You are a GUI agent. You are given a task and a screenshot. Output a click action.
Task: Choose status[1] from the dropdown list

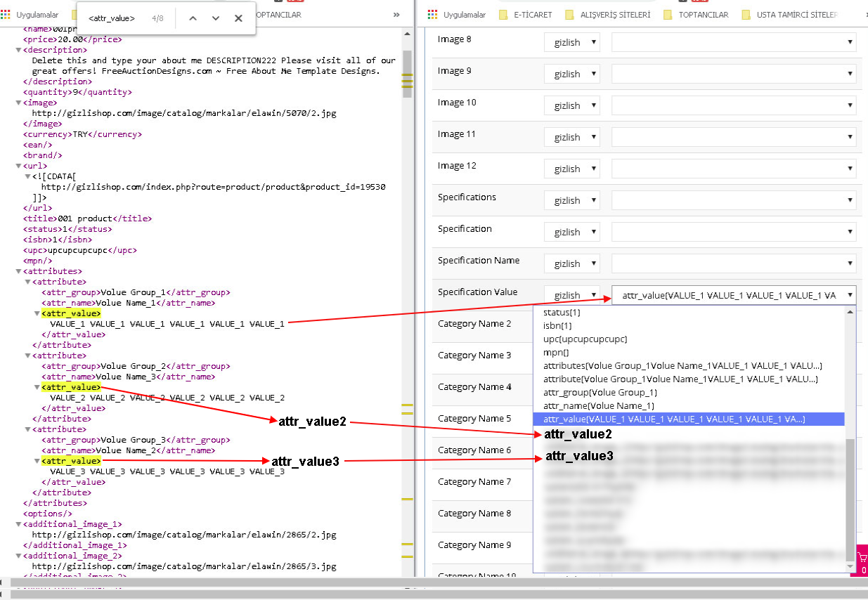click(x=689, y=312)
